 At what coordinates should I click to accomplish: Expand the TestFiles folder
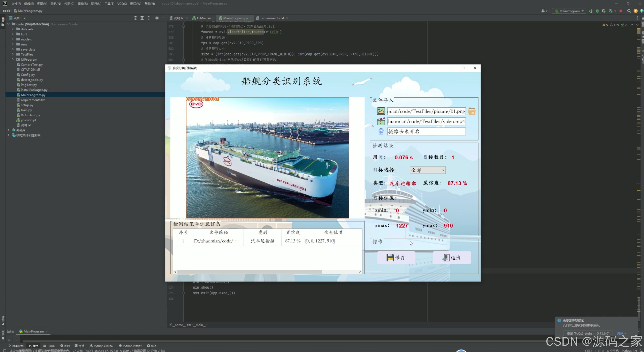pyautogui.click(x=13, y=54)
